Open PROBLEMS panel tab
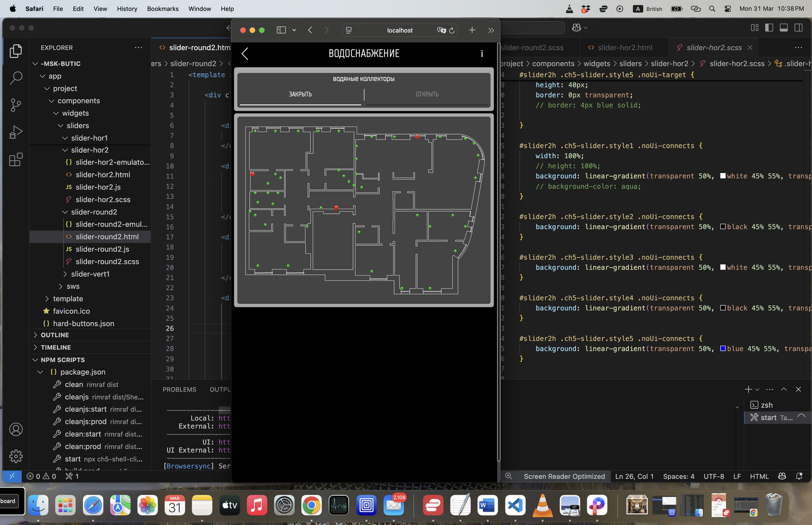The height and width of the screenshot is (525, 812). pos(179,389)
